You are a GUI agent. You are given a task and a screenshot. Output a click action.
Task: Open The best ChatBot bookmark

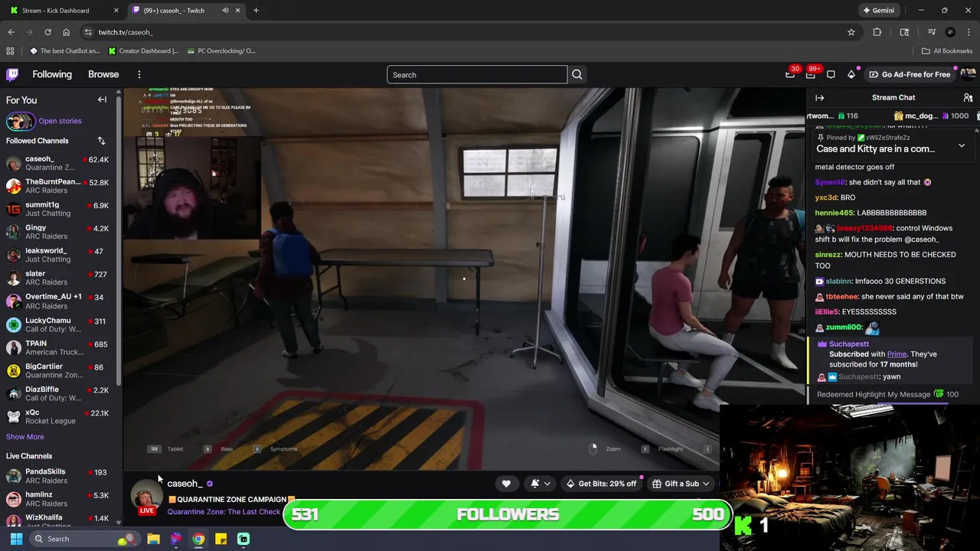tap(65, 51)
